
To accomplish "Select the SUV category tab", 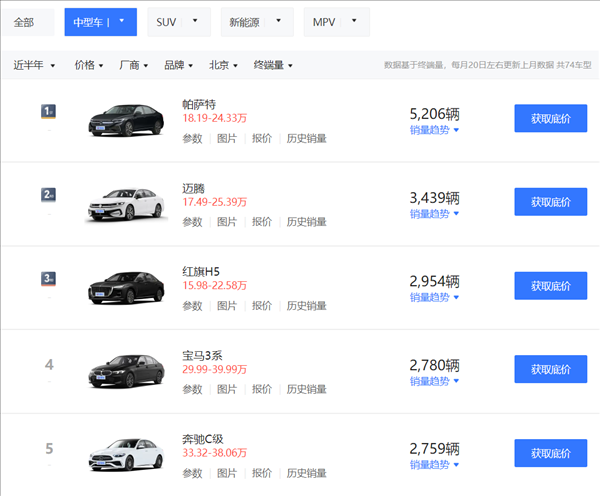I will (178, 22).
